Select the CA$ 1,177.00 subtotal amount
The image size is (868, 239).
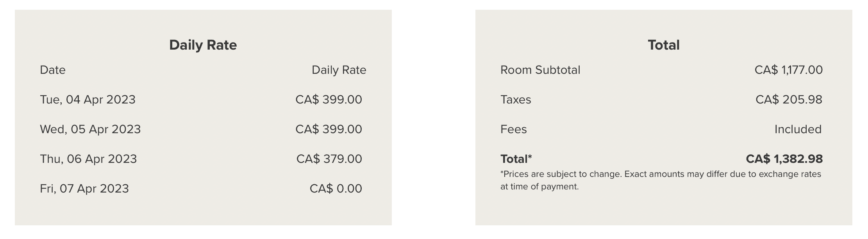788,70
